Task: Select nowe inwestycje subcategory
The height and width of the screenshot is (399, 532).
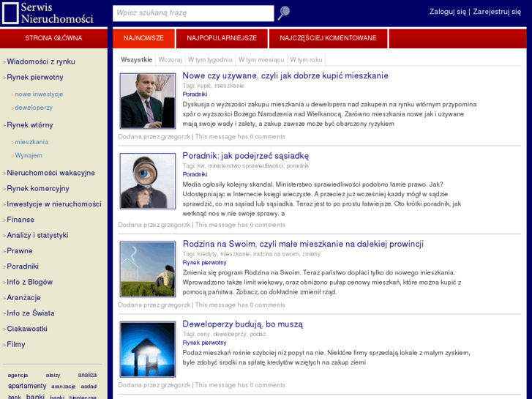Action: click(x=39, y=94)
